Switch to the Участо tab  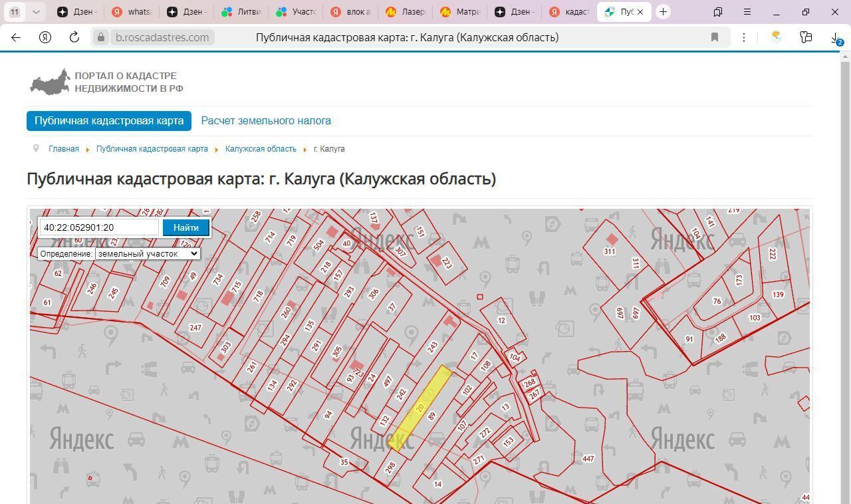tap(297, 12)
